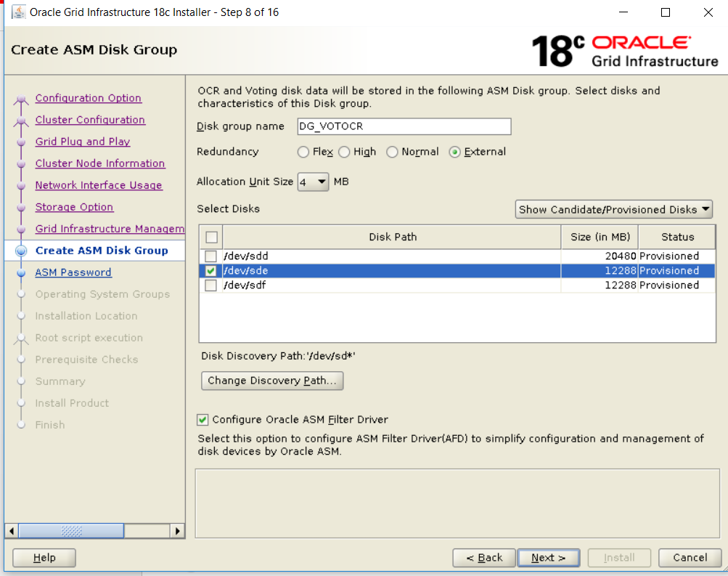Go to previous step with Back

pyautogui.click(x=484, y=557)
